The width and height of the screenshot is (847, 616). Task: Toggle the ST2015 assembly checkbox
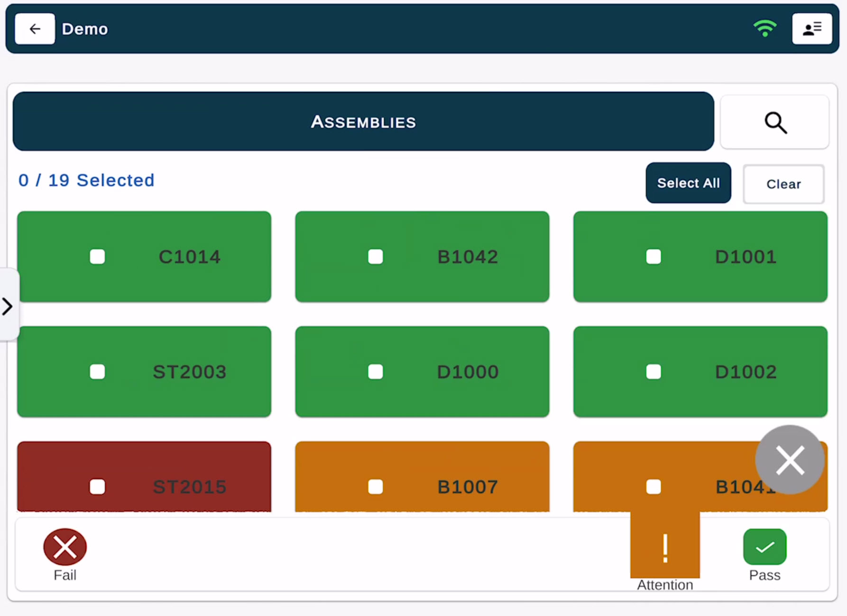(97, 487)
